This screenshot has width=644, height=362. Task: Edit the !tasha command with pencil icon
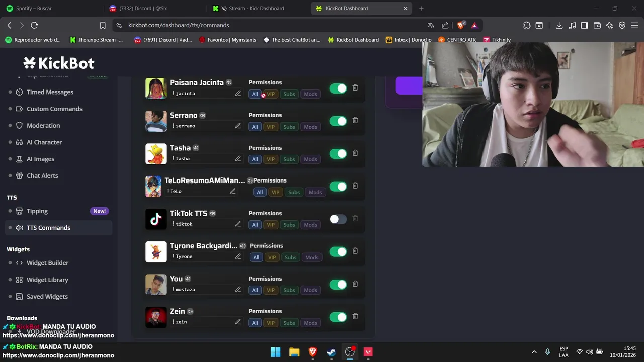[238, 158]
